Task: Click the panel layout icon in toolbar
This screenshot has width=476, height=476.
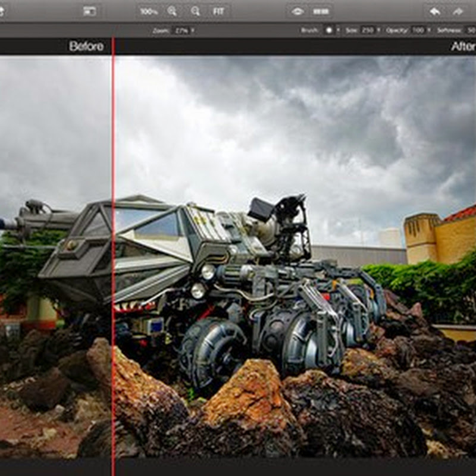Action: click(90, 11)
